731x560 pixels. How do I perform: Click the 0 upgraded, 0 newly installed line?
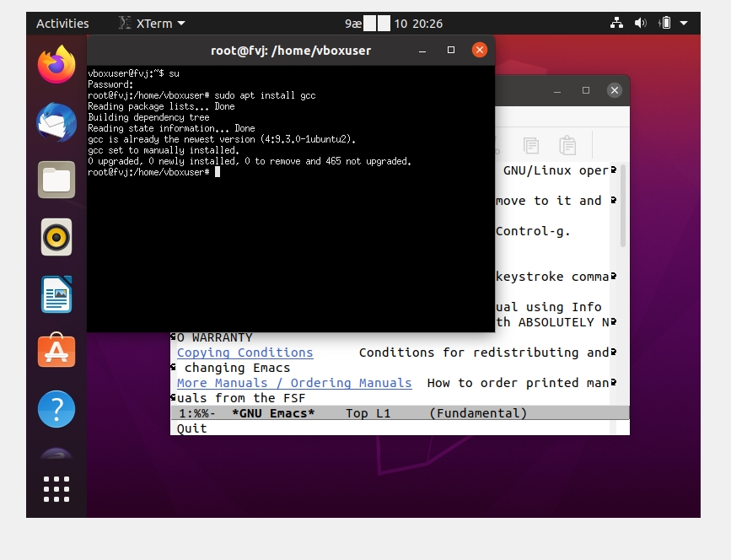[250, 161]
